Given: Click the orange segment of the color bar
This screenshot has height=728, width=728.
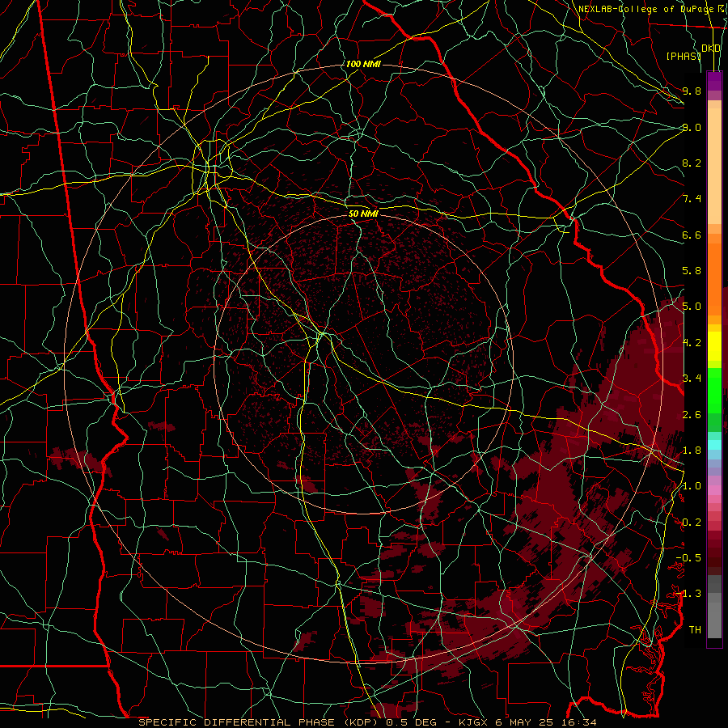Looking at the screenshot, I should 714,278.
